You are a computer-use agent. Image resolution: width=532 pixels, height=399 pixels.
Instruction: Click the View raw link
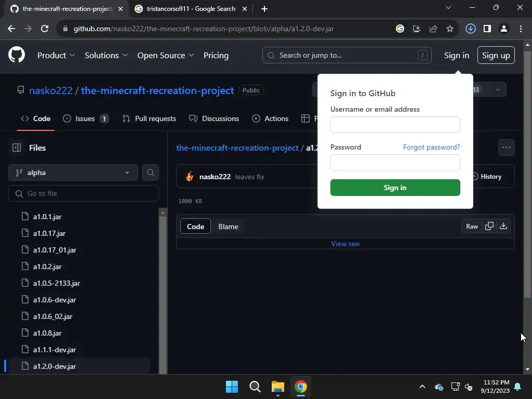point(345,244)
